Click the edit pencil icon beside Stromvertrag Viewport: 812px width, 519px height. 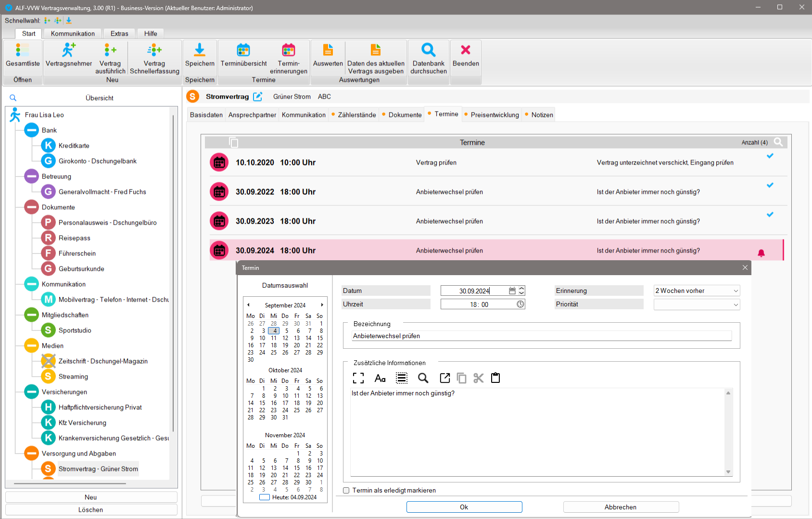coord(258,97)
